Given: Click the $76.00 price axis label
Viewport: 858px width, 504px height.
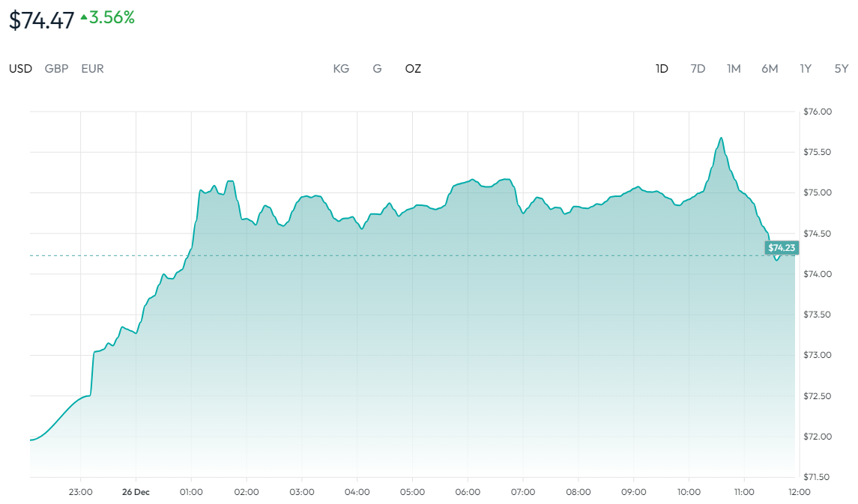Looking at the screenshot, I should click(x=817, y=112).
